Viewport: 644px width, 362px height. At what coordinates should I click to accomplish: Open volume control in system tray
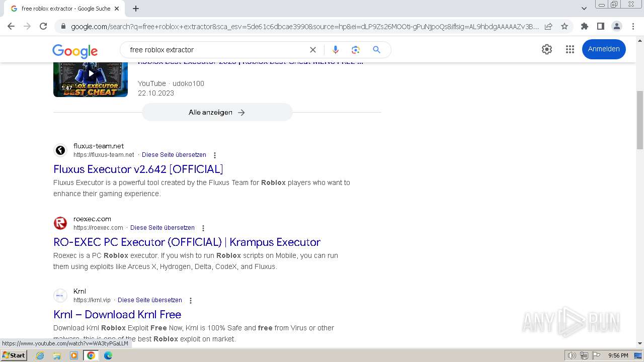coord(572,355)
